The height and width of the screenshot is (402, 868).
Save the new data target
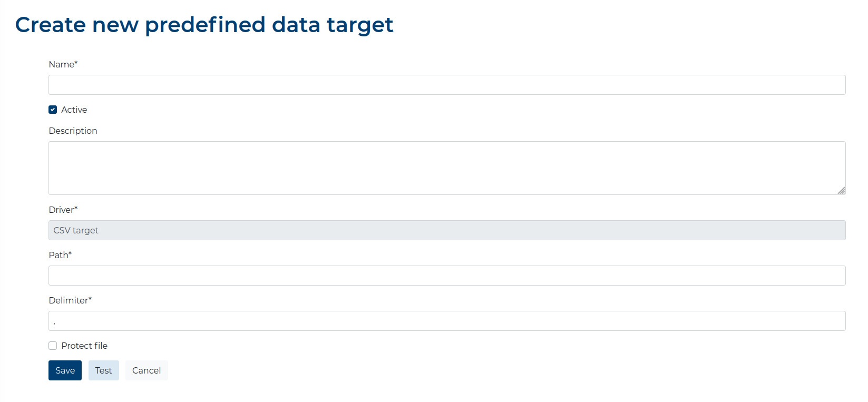pos(65,370)
